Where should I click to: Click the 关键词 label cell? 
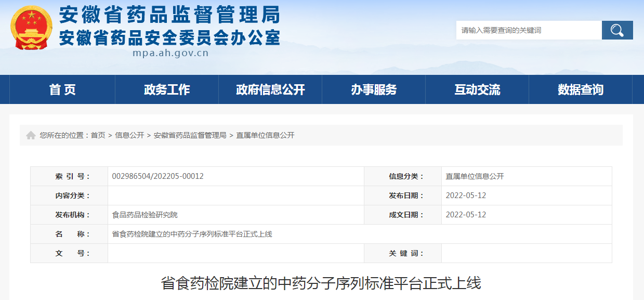click(403, 253)
